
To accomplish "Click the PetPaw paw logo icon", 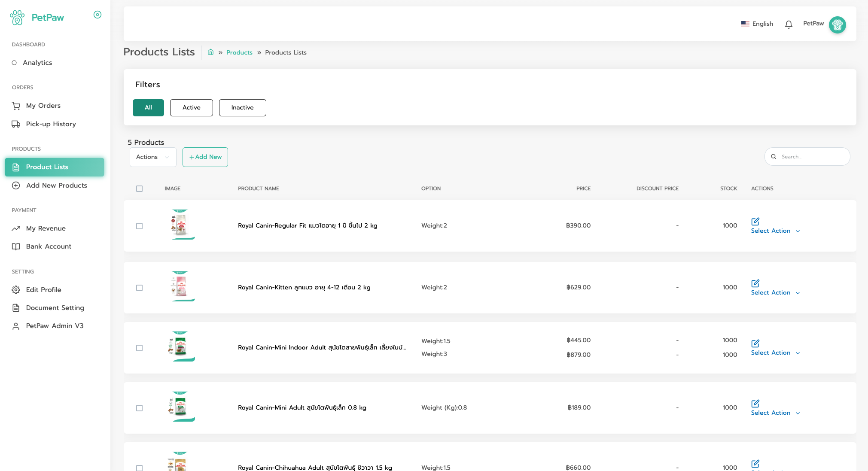I will tap(17, 18).
